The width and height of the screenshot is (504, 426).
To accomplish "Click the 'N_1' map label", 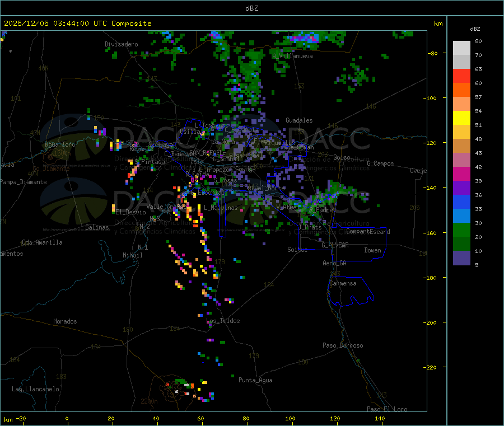I will pyautogui.click(x=143, y=247).
